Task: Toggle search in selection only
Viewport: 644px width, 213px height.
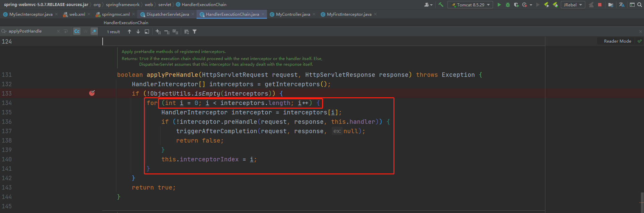Action: 147,32
